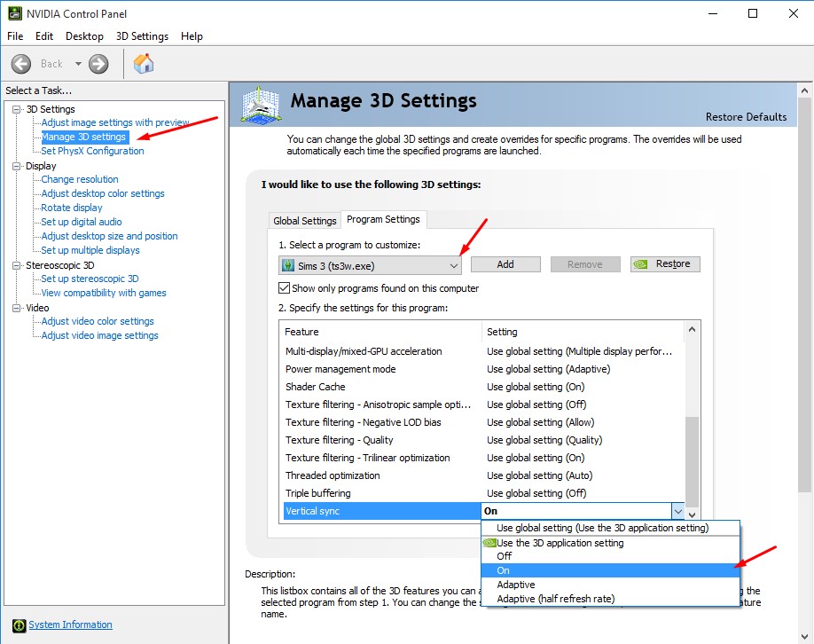Click the settings list scrollbar thumb

(x=692, y=461)
